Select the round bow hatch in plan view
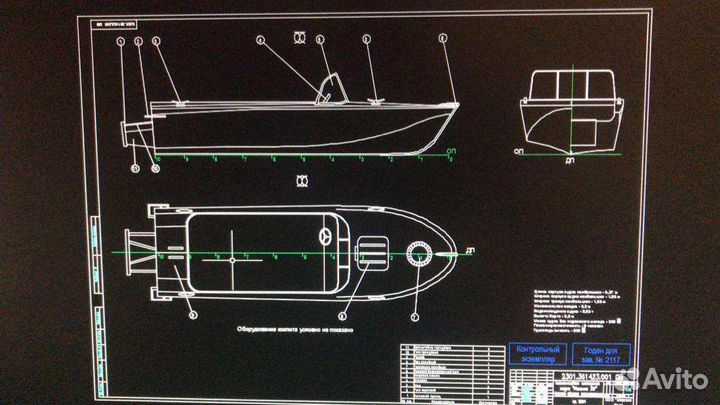 point(417,256)
